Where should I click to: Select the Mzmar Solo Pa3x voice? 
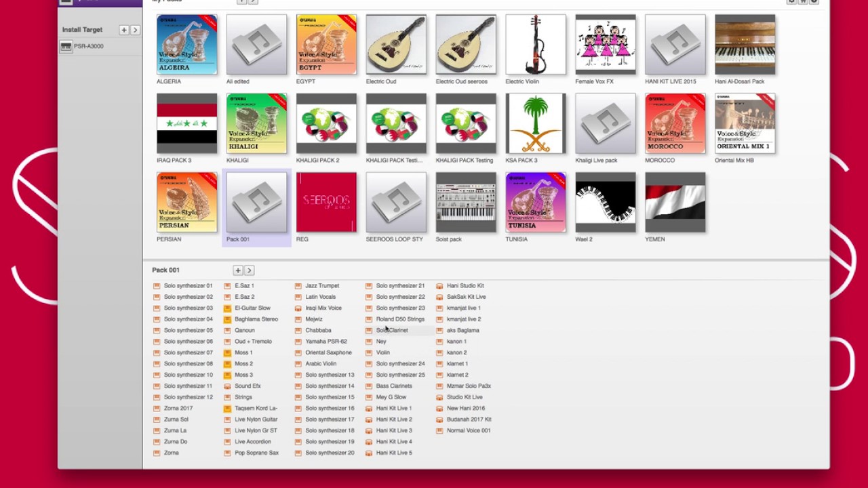pyautogui.click(x=469, y=386)
